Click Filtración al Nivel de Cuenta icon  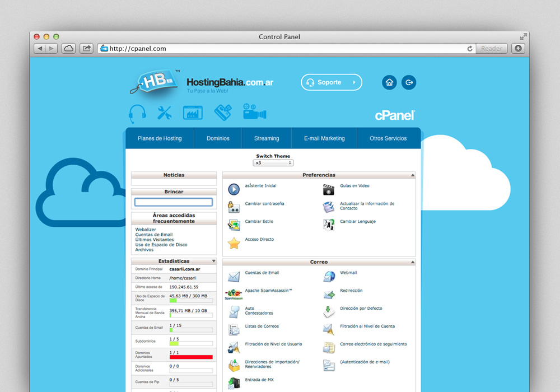pyautogui.click(x=329, y=330)
